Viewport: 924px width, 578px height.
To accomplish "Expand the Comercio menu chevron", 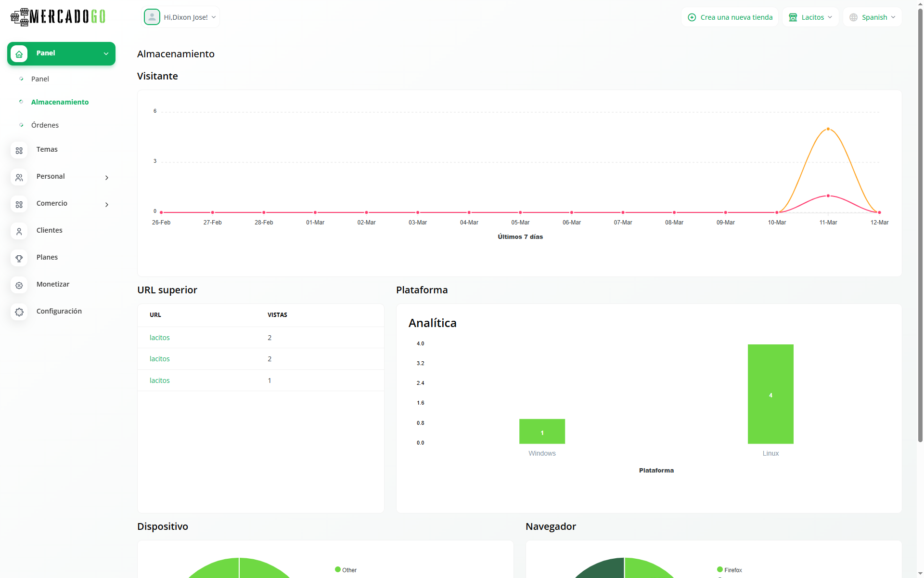I will [x=107, y=205].
